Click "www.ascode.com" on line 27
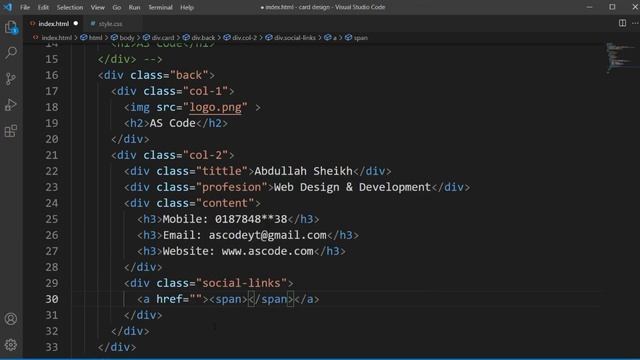 coord(267,251)
